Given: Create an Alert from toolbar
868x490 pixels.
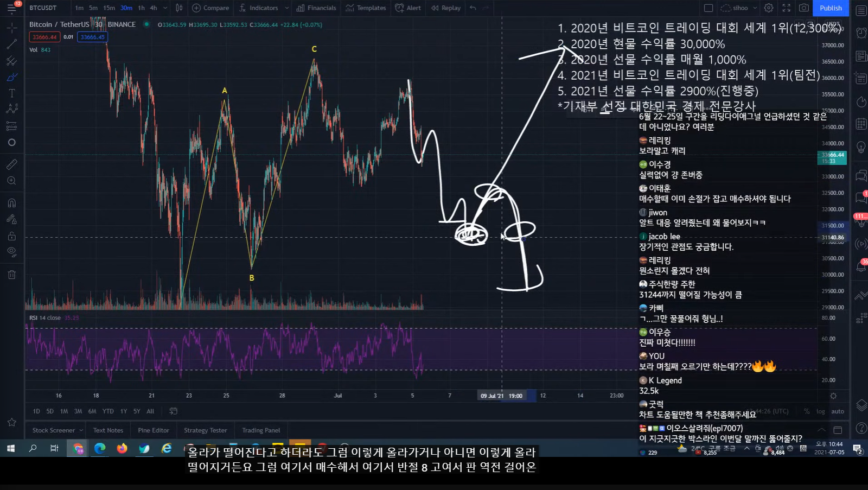Looking at the screenshot, I should [x=408, y=8].
